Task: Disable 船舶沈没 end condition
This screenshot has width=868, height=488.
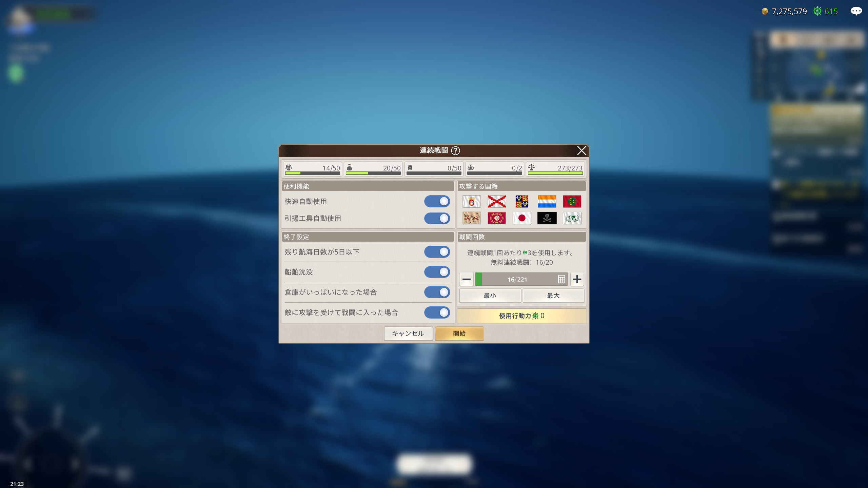Action: [437, 272]
